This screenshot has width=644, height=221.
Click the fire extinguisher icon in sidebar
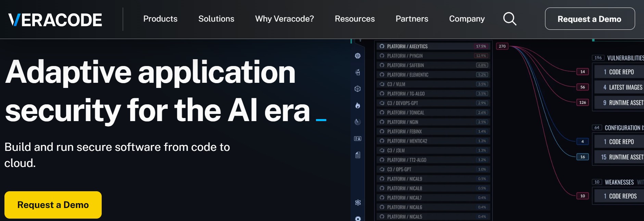tap(358, 72)
